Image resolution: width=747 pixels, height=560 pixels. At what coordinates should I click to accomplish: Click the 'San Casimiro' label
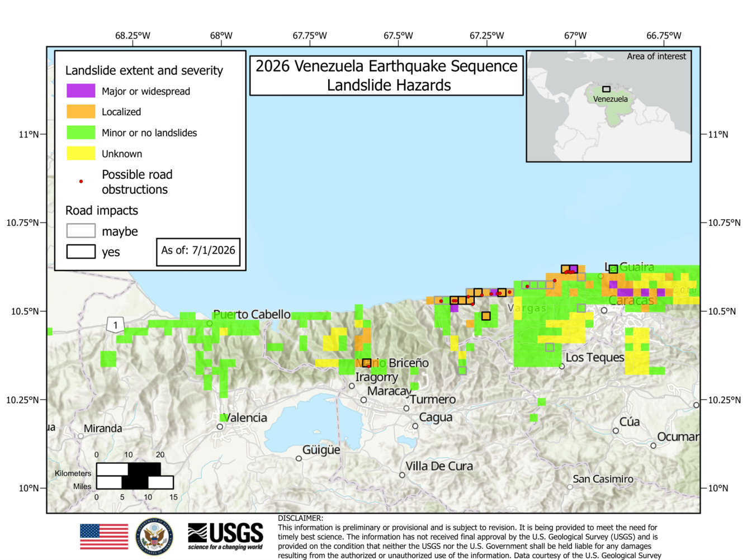pos(603,479)
